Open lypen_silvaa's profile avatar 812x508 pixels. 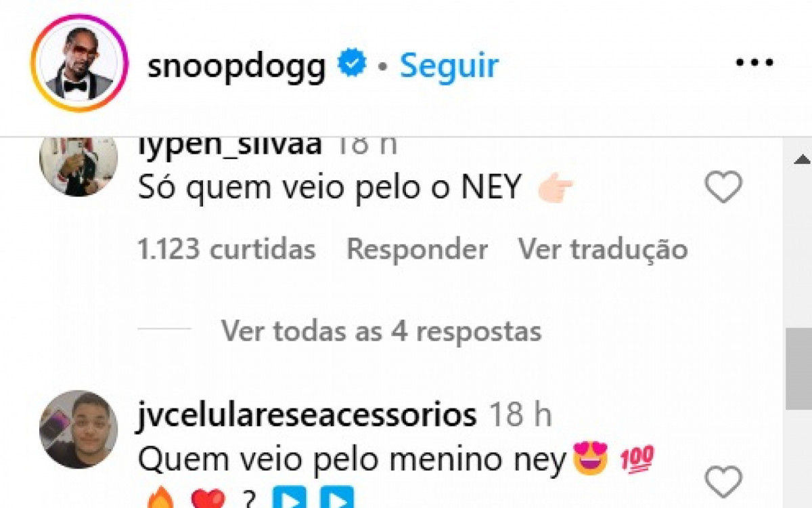pos(78,167)
